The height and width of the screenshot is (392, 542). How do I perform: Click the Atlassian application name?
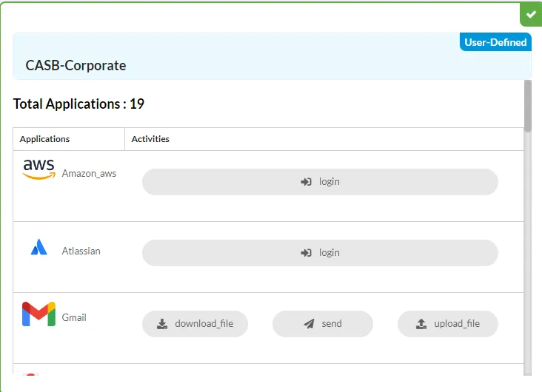[81, 251]
